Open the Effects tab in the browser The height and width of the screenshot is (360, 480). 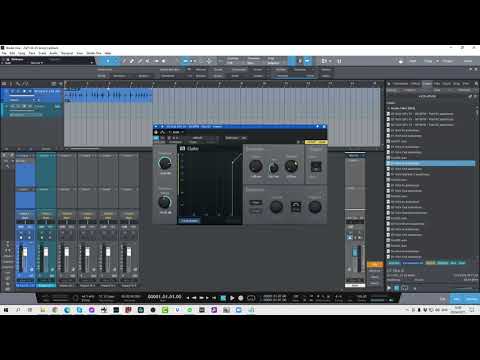(415, 84)
